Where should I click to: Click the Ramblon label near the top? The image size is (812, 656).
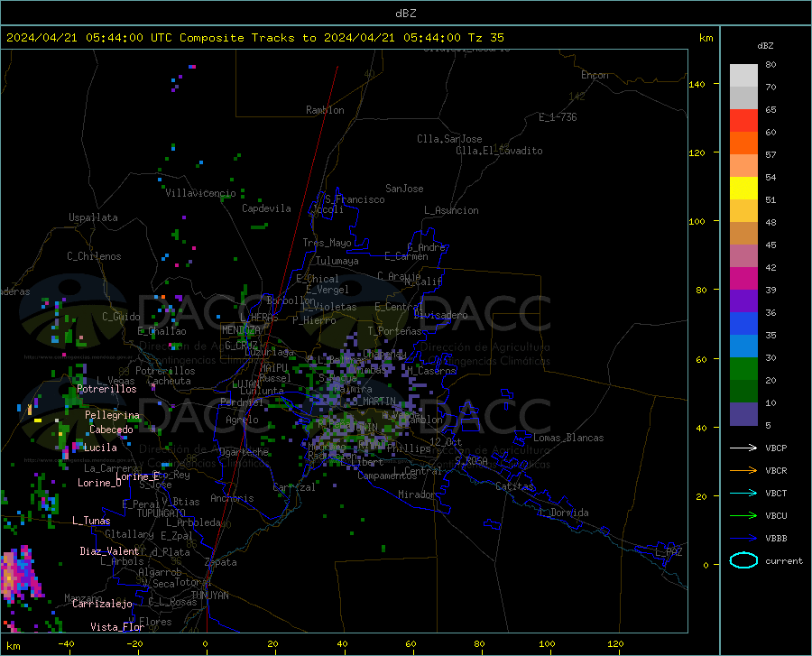click(x=325, y=110)
